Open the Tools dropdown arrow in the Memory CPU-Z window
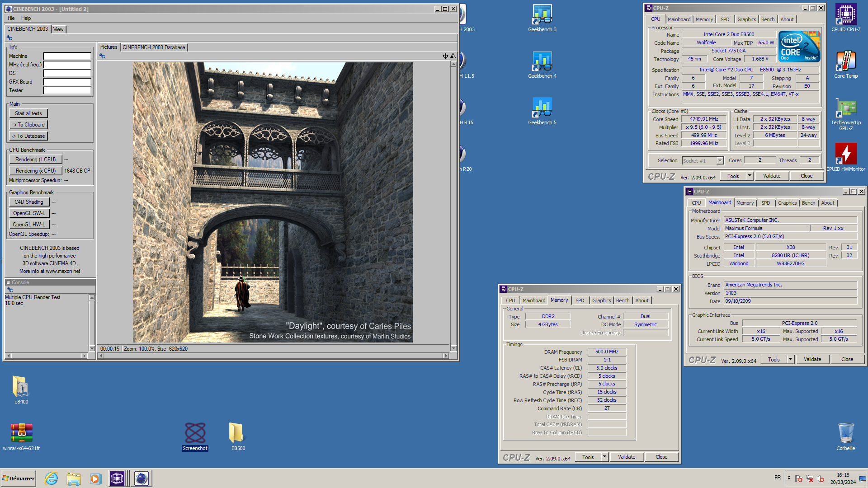Image resolution: width=868 pixels, height=488 pixels. point(604,457)
